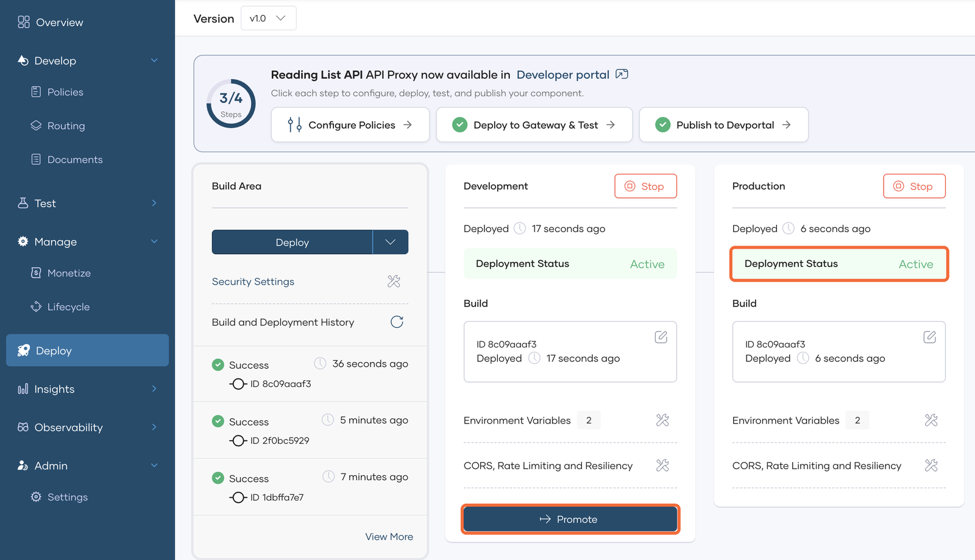
Task: Click Deploy to Gateway & Test step
Action: (x=534, y=125)
